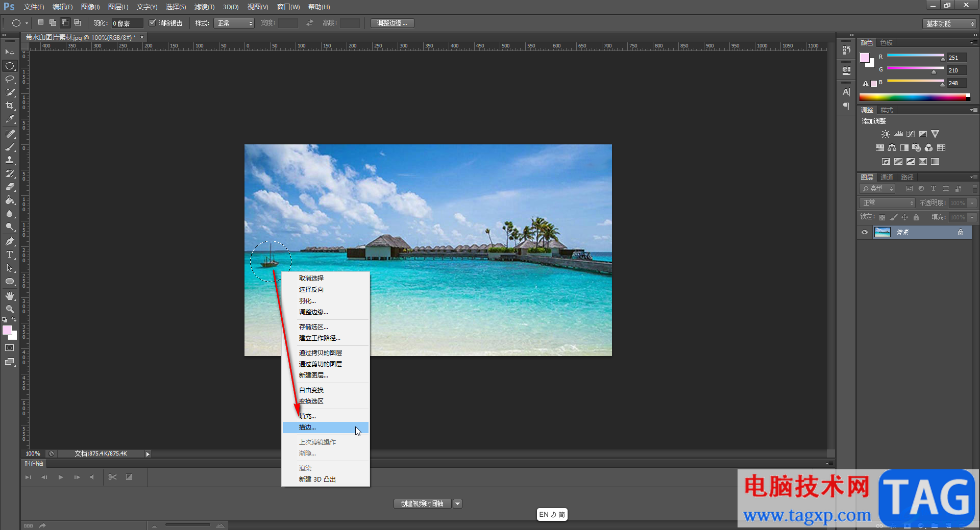Select the Eyedropper tool

click(x=10, y=119)
